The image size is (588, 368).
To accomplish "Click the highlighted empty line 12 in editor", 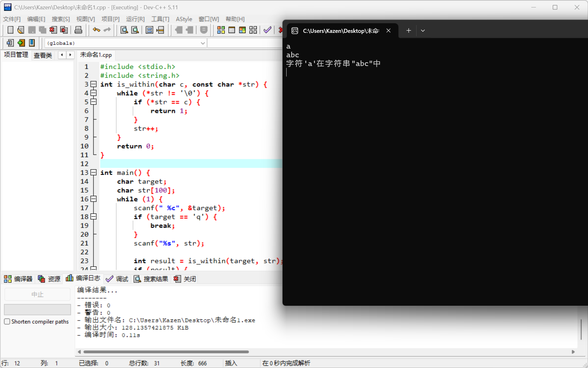I will click(x=191, y=164).
